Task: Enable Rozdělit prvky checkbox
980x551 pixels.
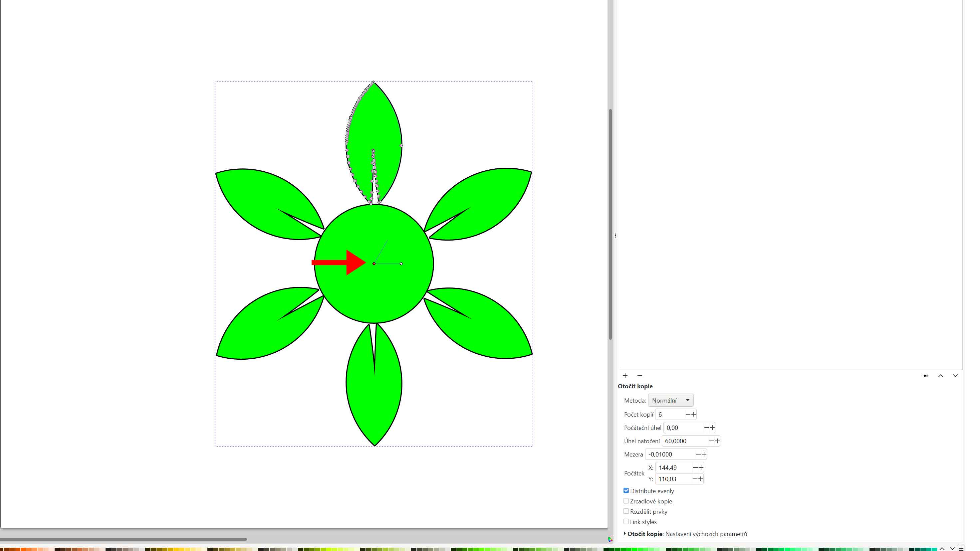Action: point(626,511)
